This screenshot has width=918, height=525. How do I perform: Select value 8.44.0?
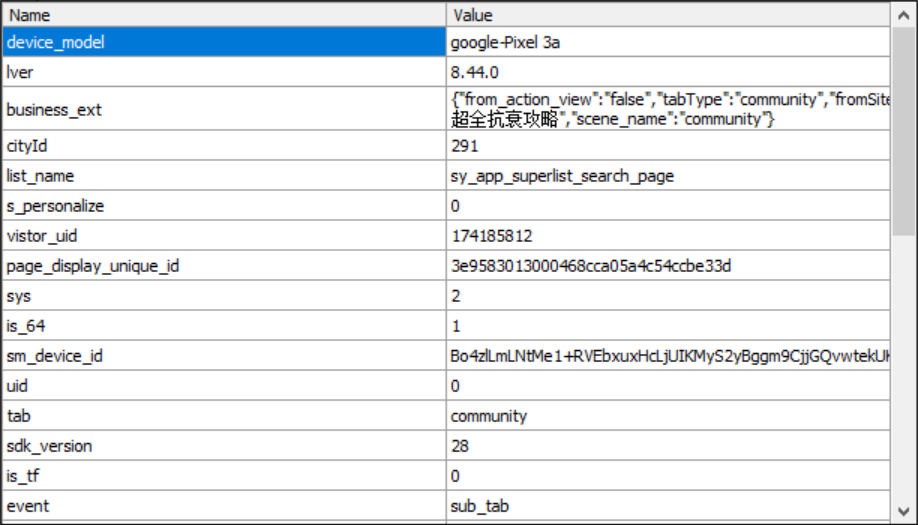coord(668,72)
